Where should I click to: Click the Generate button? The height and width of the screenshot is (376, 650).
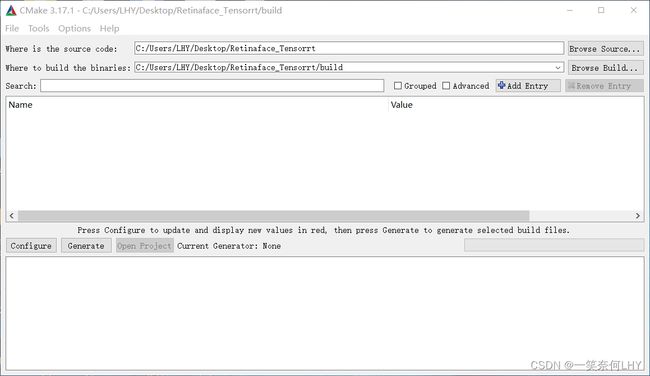coord(86,246)
